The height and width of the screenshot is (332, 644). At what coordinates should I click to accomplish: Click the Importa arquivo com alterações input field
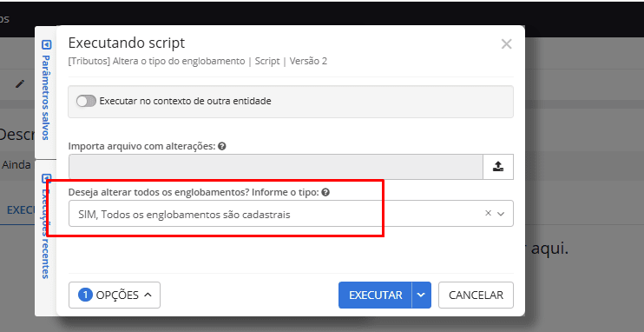click(x=276, y=167)
